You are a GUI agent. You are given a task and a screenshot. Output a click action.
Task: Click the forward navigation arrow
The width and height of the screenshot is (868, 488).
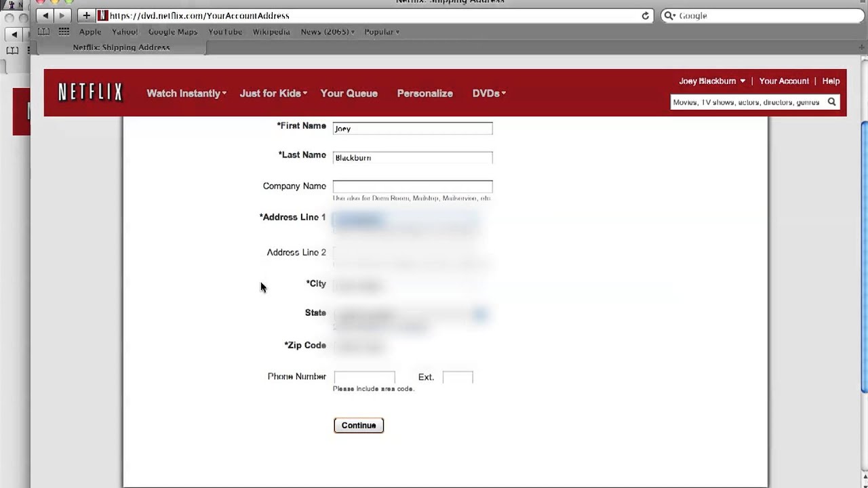(61, 15)
